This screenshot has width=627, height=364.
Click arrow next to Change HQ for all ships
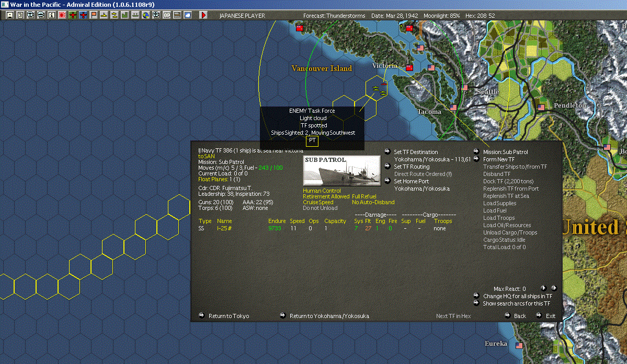[x=476, y=296]
